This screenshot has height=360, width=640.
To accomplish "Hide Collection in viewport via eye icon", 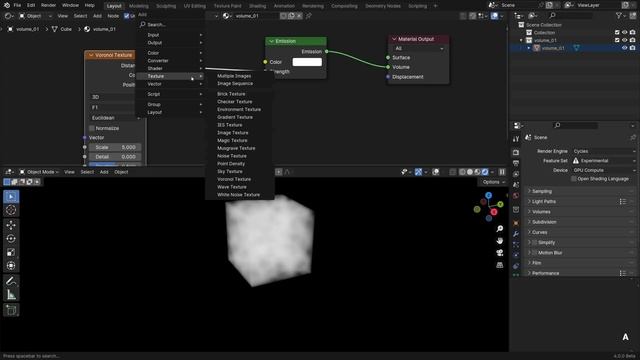I will click(624, 33).
